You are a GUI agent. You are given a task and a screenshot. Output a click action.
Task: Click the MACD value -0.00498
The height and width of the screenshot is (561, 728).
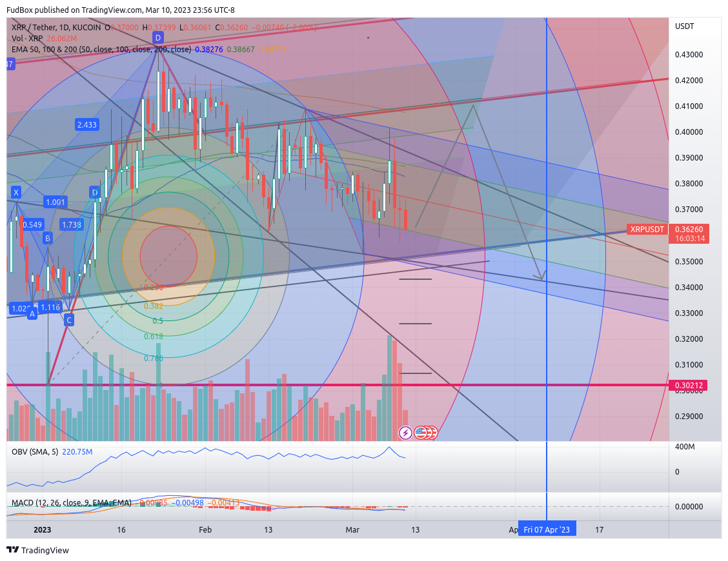pyautogui.click(x=188, y=502)
